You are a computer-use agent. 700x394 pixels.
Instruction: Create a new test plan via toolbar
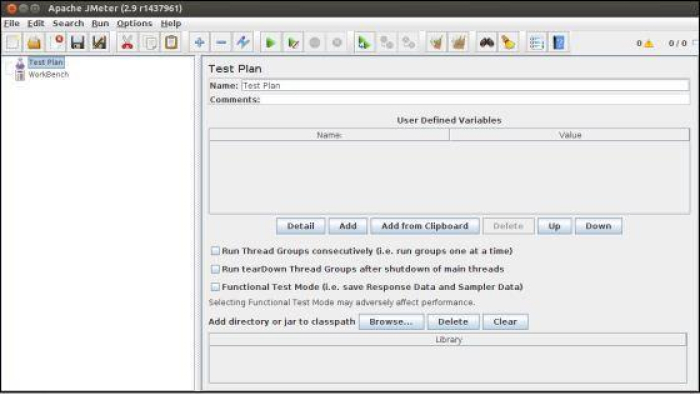tap(13, 42)
